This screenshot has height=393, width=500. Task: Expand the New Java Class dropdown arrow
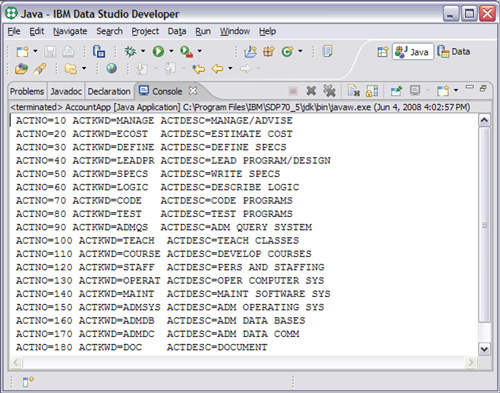[300, 51]
